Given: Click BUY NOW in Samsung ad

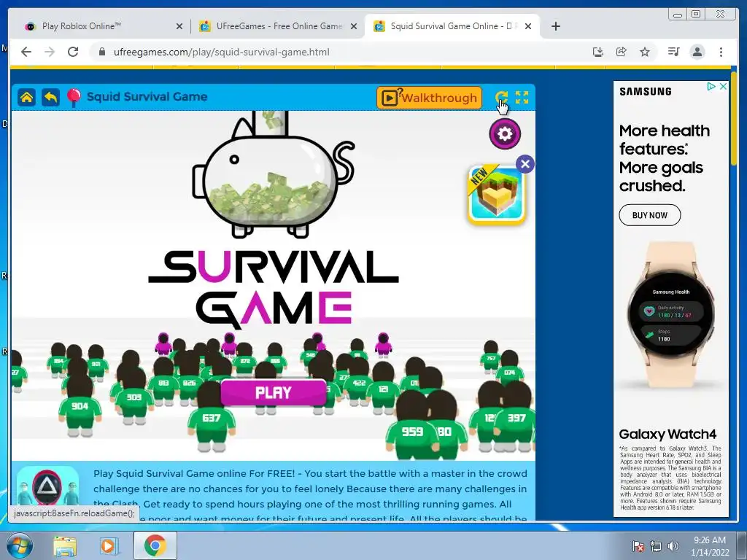Looking at the screenshot, I should [650, 215].
